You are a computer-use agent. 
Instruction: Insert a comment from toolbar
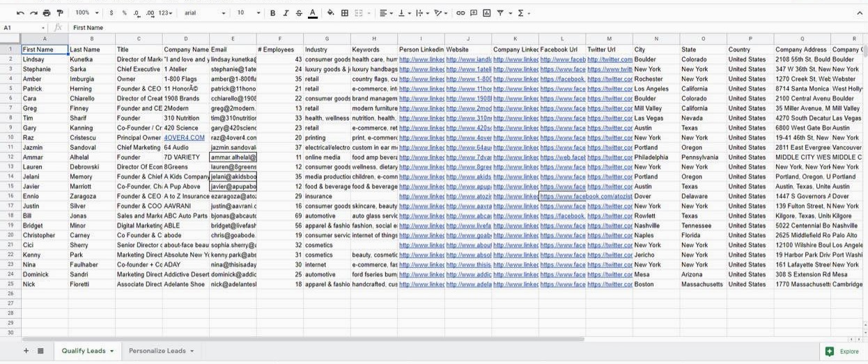tap(474, 13)
